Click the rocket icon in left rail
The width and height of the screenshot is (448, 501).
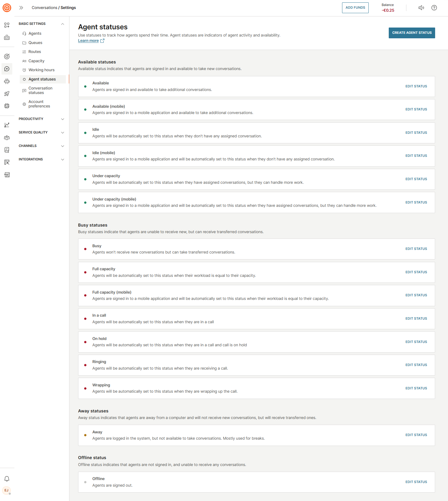(7, 94)
